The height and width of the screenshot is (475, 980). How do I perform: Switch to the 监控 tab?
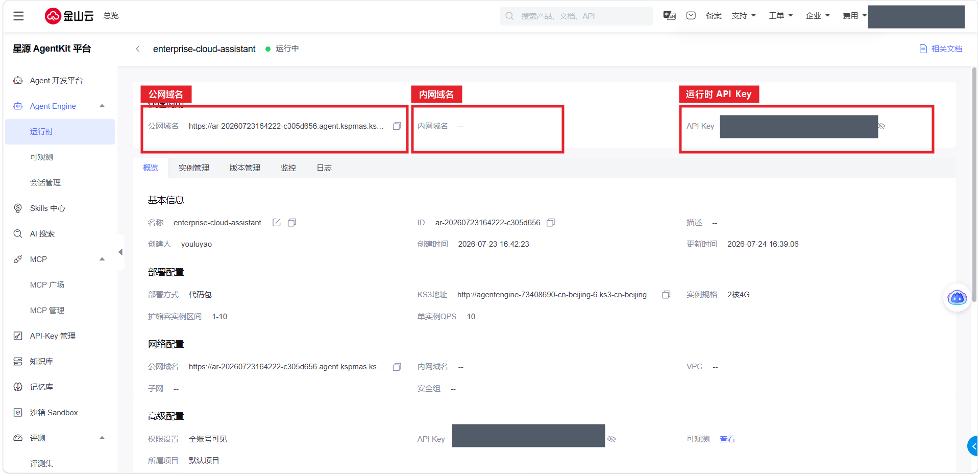pyautogui.click(x=288, y=168)
